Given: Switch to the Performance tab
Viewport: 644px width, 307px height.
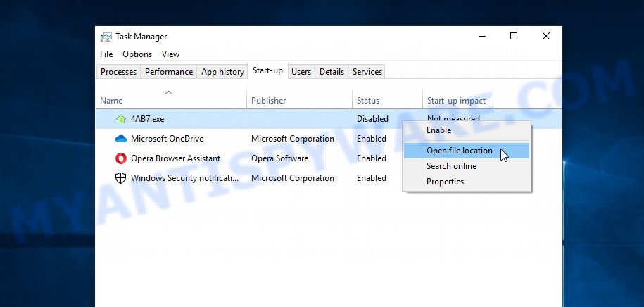Looking at the screenshot, I should (x=169, y=72).
